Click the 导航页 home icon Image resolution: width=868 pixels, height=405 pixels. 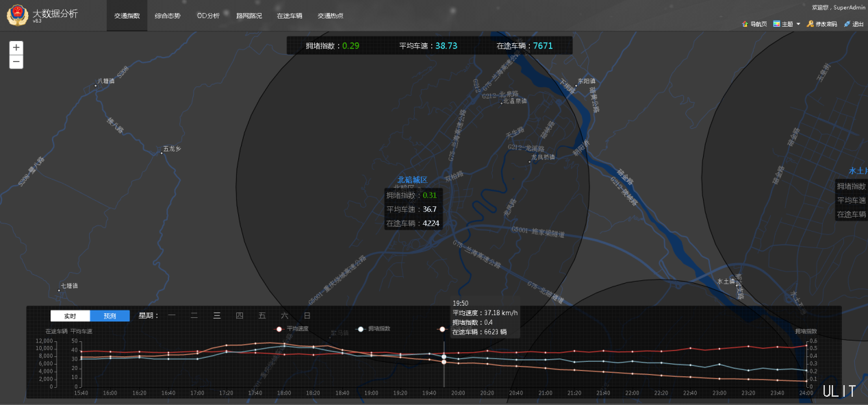(745, 24)
